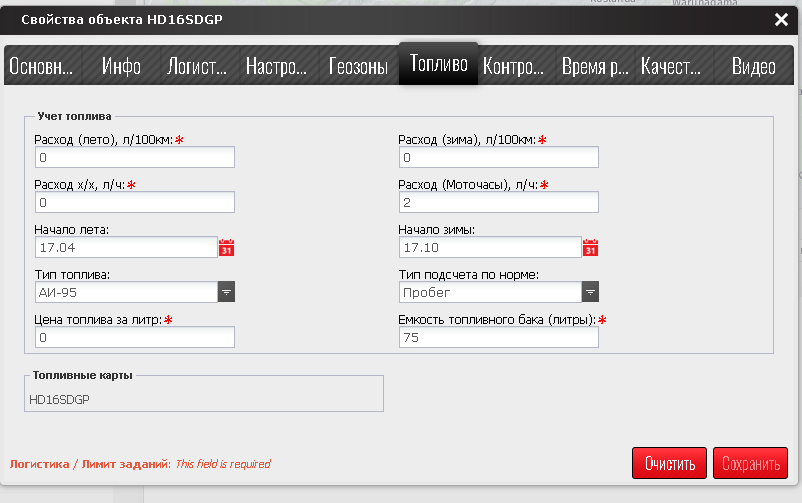Click the idle consumption х/х field

coord(134,202)
